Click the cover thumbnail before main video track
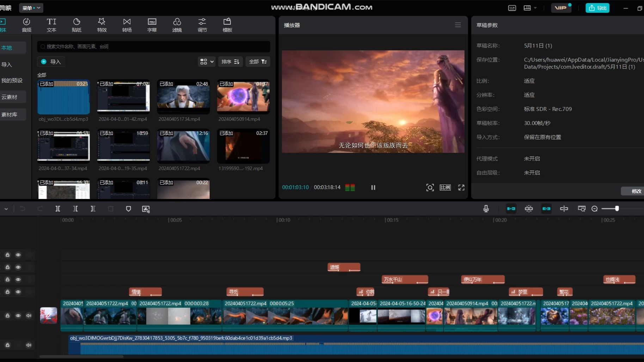The width and height of the screenshot is (644, 362). click(x=49, y=316)
